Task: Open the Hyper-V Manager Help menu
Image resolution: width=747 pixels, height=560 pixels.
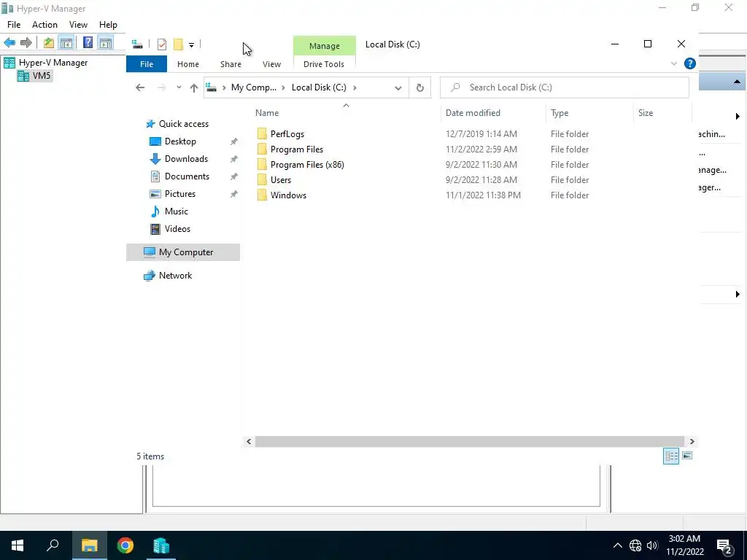Action: (108, 25)
